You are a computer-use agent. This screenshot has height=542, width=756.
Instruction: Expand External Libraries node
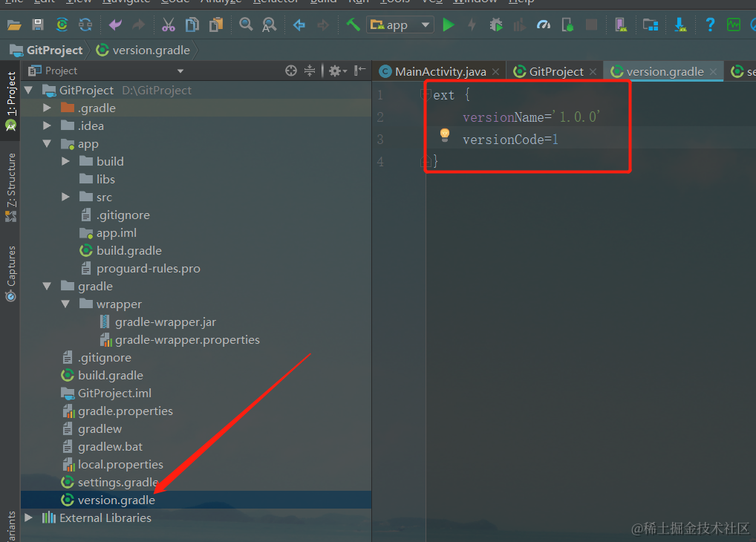click(28, 518)
